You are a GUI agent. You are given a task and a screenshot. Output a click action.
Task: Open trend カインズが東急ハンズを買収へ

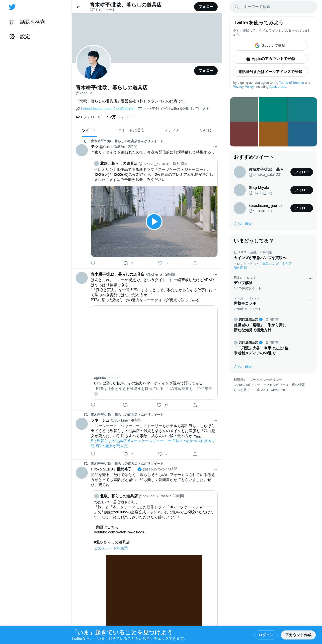click(260, 258)
